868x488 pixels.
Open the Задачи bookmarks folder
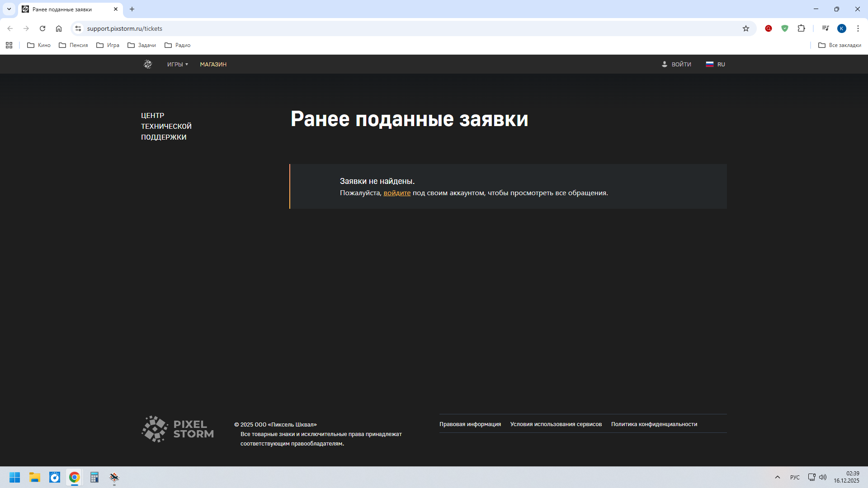point(142,45)
